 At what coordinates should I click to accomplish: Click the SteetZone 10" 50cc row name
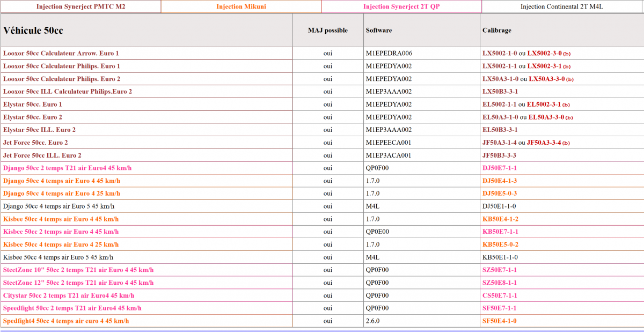[x=78, y=270]
